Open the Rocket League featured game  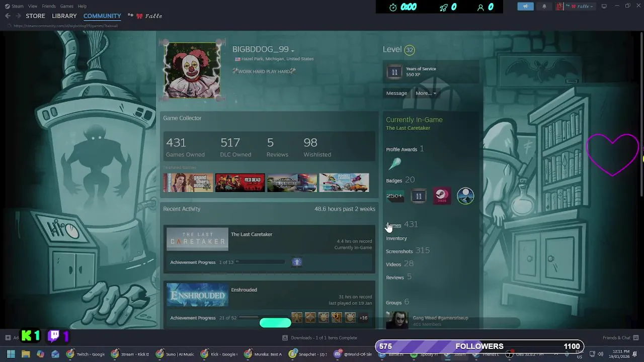click(344, 183)
